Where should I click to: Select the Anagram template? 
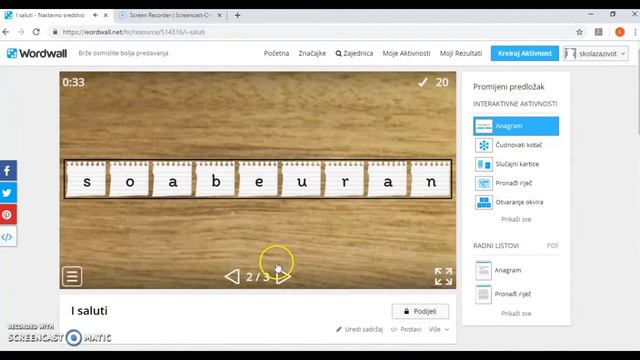[x=516, y=126]
